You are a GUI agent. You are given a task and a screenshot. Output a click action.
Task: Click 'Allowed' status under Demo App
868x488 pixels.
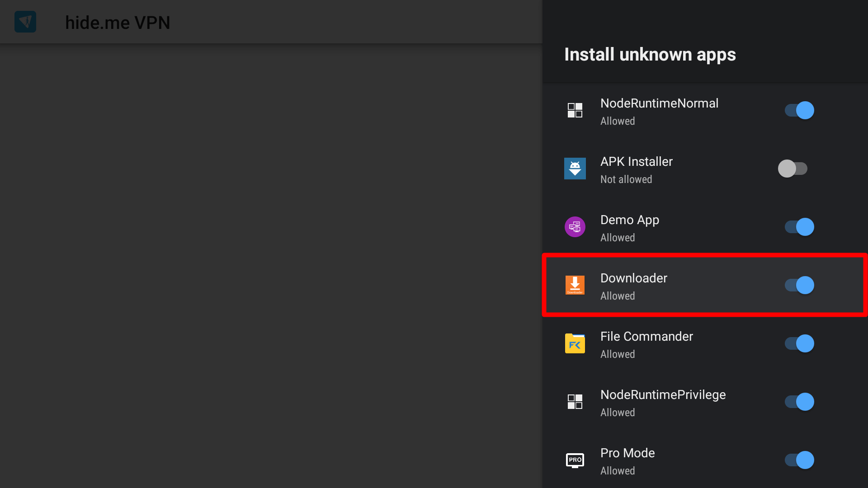618,238
